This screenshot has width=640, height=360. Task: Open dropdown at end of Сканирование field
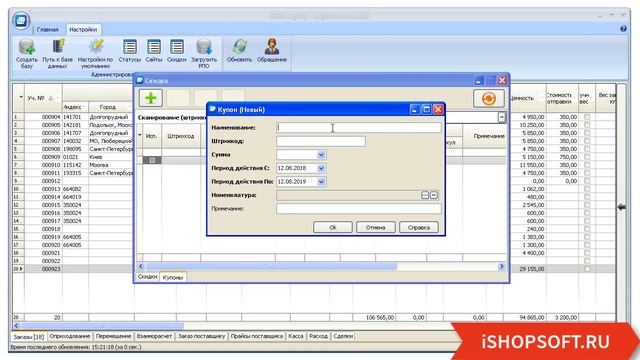pyautogui.click(x=501, y=118)
